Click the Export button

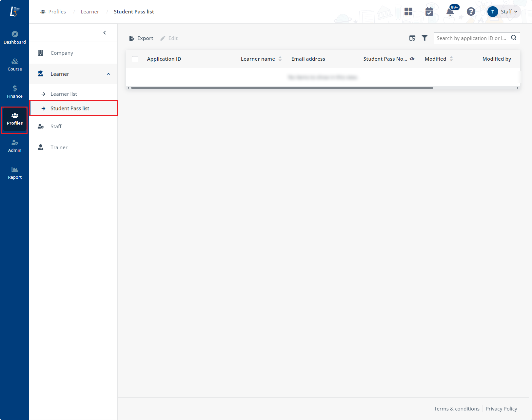point(141,38)
